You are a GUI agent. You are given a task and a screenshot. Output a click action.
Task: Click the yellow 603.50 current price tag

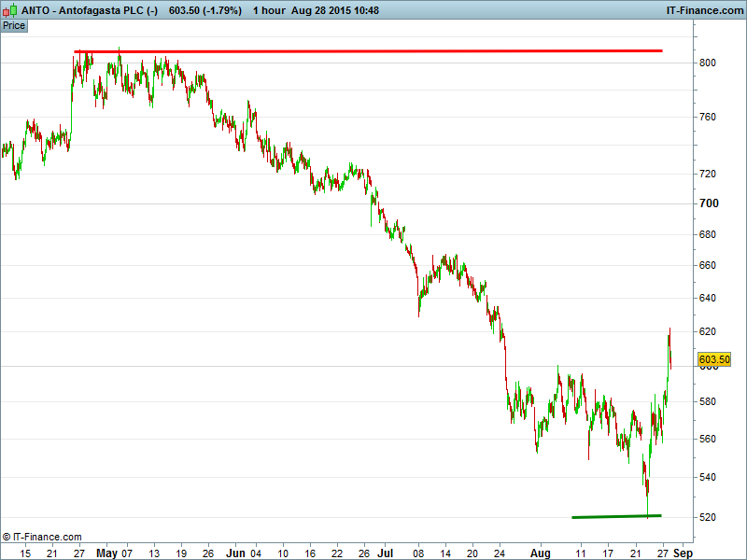click(714, 359)
